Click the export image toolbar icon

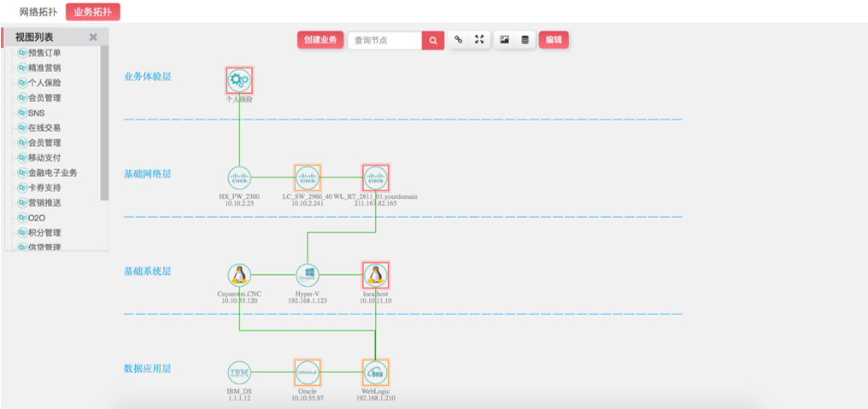[504, 39]
